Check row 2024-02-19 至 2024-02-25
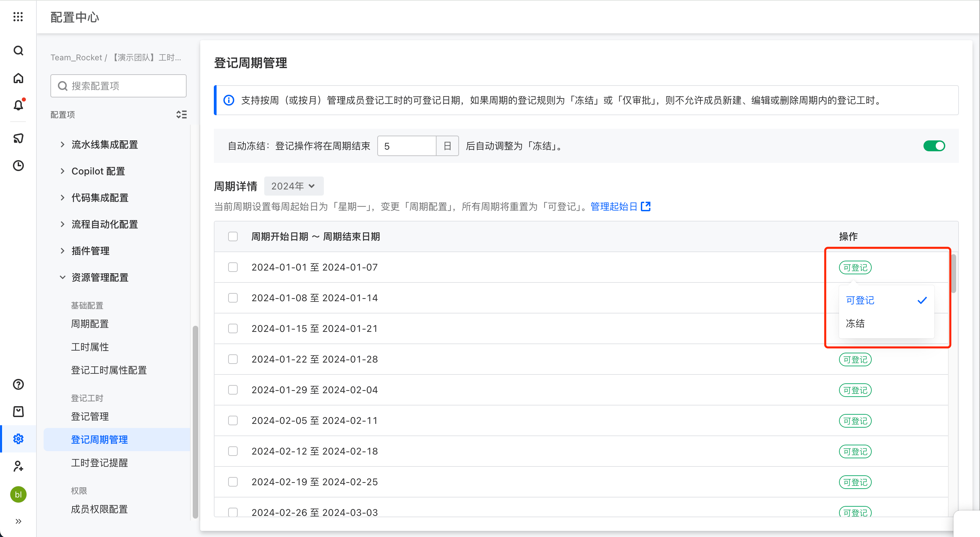Viewport: 980px width, 537px height. tap(233, 482)
